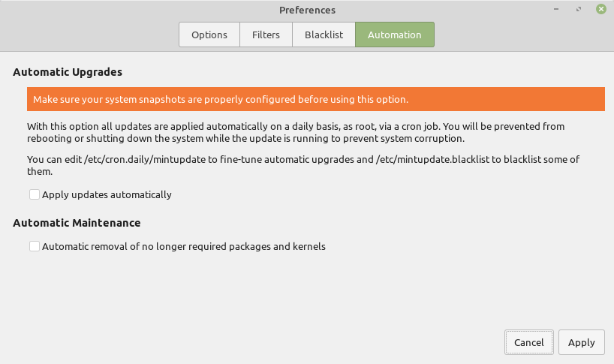Click the Automatic Maintenance section heading

pos(77,223)
